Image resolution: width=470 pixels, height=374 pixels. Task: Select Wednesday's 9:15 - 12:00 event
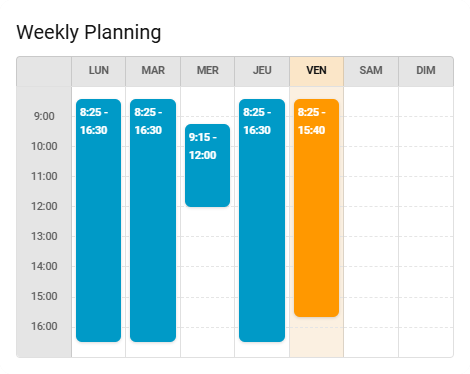pyautogui.click(x=207, y=165)
